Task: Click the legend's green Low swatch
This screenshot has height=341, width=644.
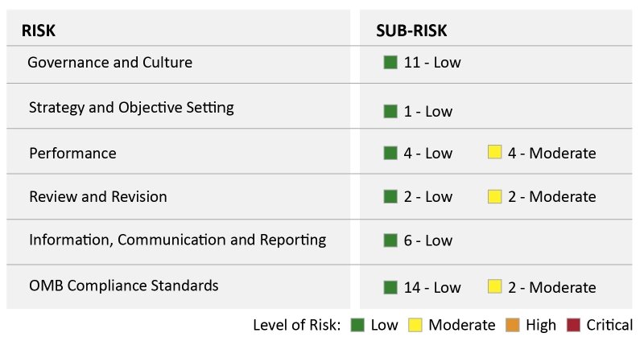Action: click(357, 325)
